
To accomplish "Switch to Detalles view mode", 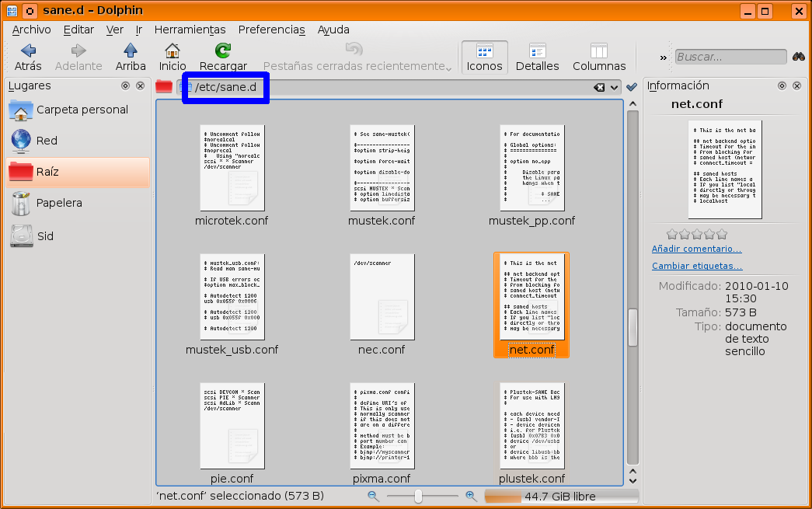I will click(x=537, y=57).
